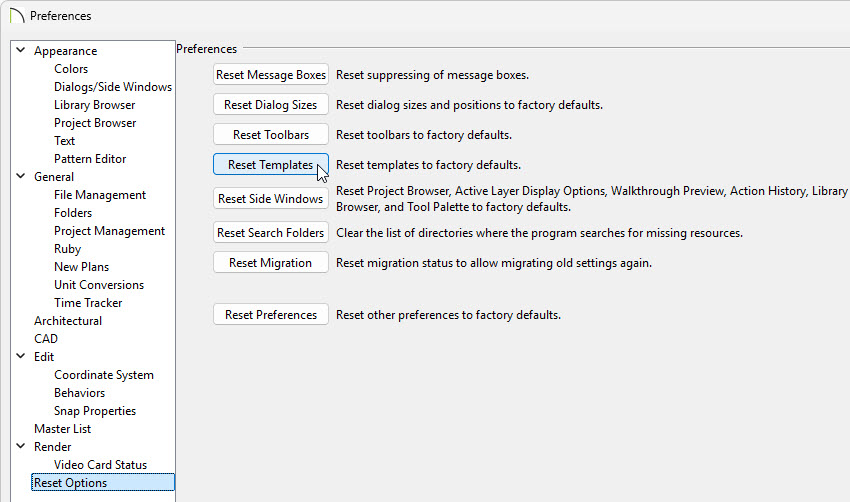Image resolution: width=850 pixels, height=502 pixels.
Task: Open Snap Properties preferences
Action: (95, 411)
